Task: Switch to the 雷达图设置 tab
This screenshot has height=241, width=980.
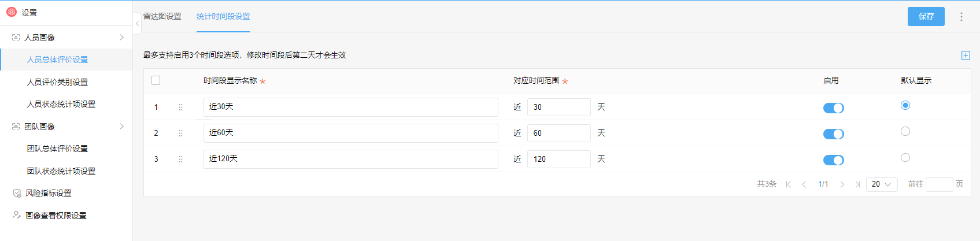Action: tap(162, 16)
